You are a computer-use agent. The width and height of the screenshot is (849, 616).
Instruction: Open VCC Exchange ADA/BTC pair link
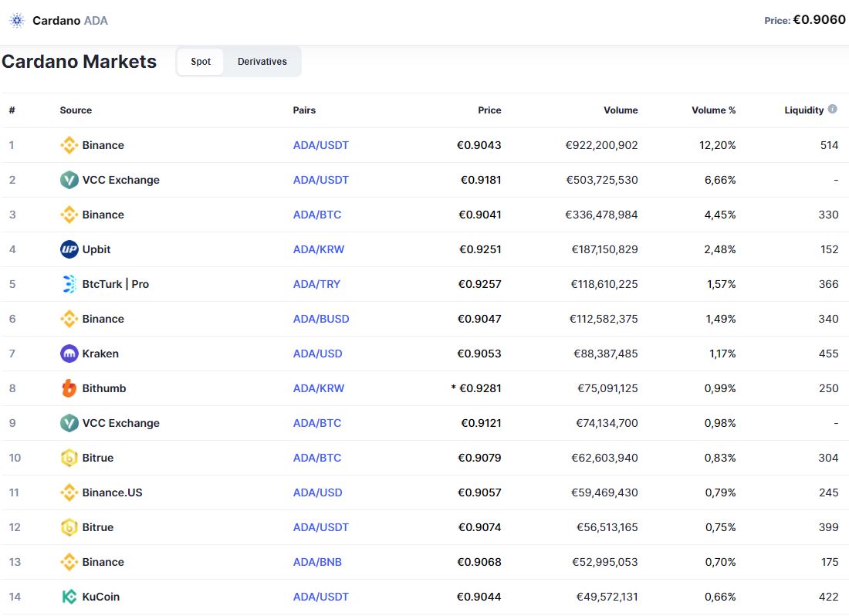[316, 423]
